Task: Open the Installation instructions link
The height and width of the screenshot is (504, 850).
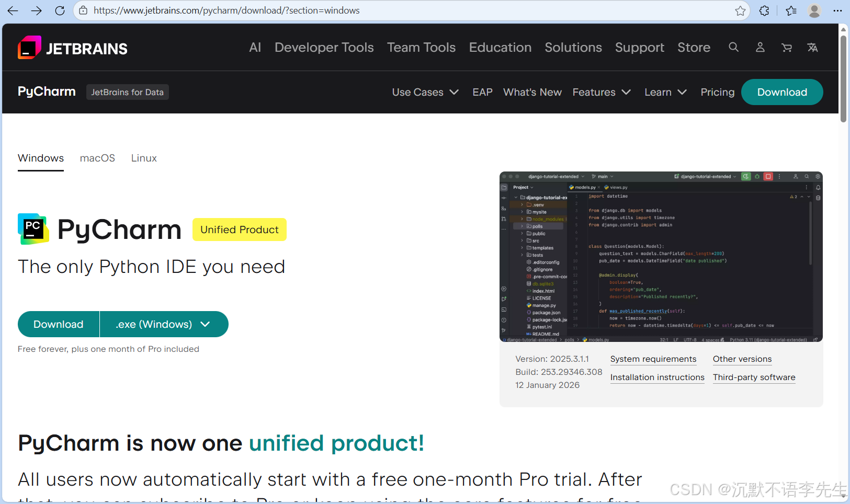Action: point(658,377)
